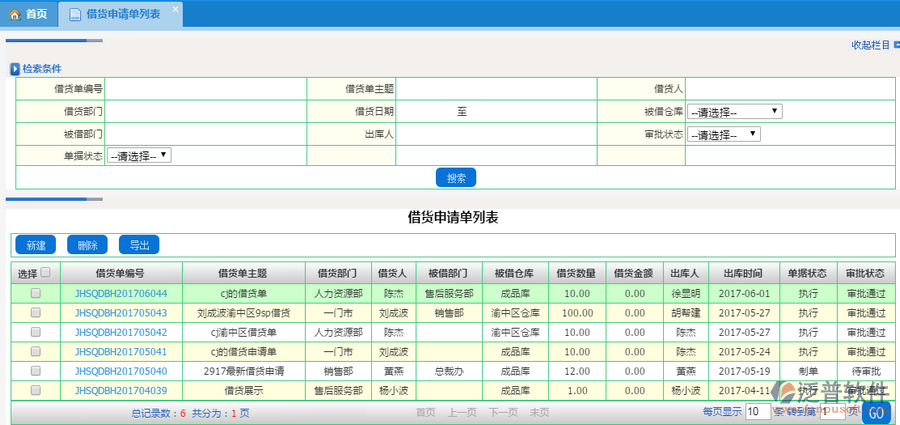Export the list with 导出 button
This screenshot has height=425, width=900.
click(138, 245)
